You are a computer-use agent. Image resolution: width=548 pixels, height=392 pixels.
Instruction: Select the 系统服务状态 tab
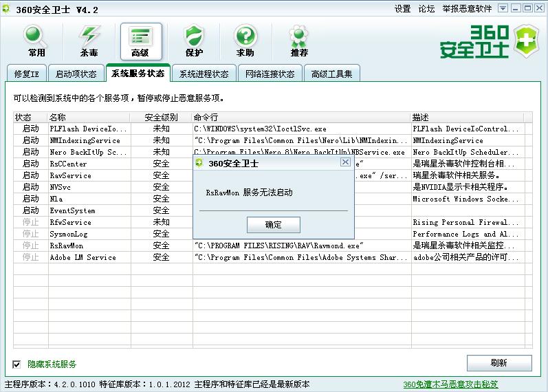pyautogui.click(x=138, y=73)
